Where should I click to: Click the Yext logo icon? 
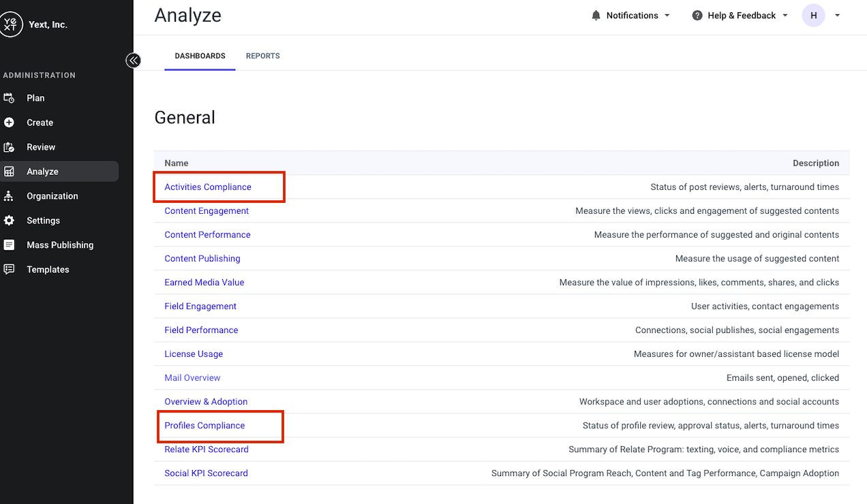10,25
